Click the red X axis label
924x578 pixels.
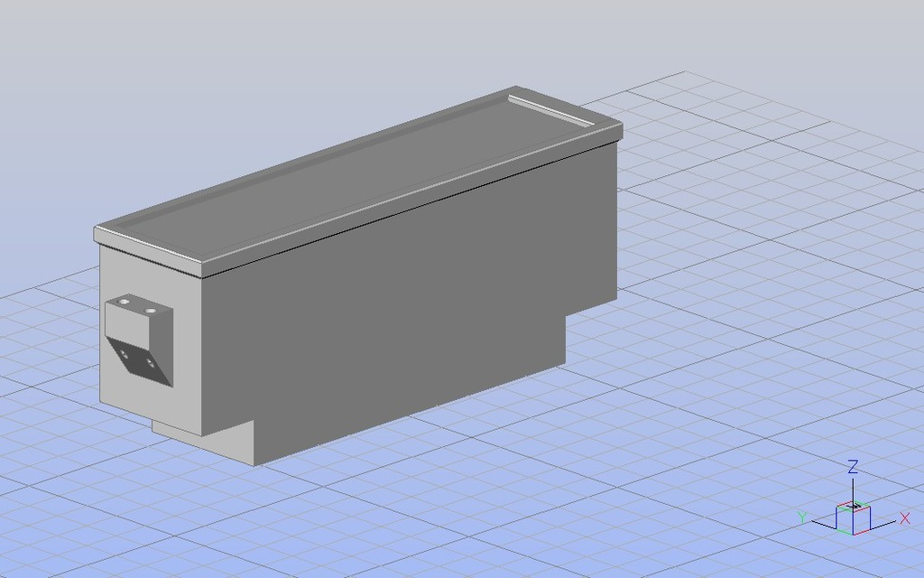[905, 518]
